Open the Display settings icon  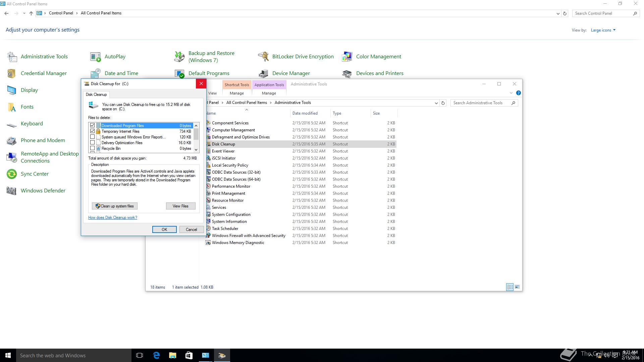pos(12,90)
